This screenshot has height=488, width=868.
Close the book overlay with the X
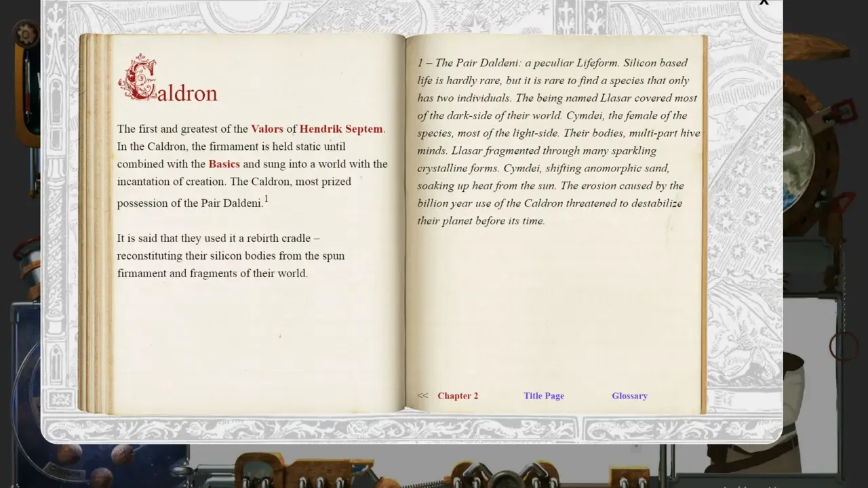[764, 3]
